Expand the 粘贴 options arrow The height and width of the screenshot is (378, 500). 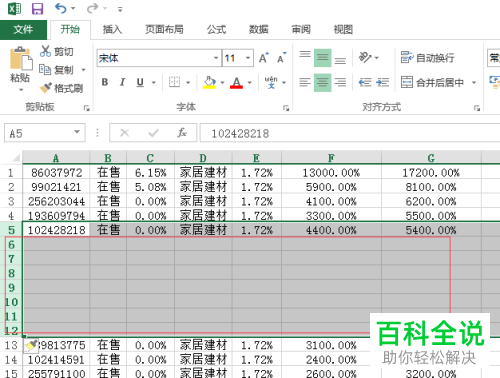21,90
